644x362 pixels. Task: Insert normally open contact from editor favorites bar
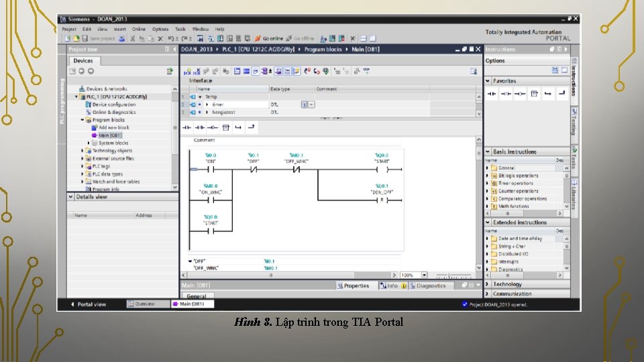[x=187, y=127]
